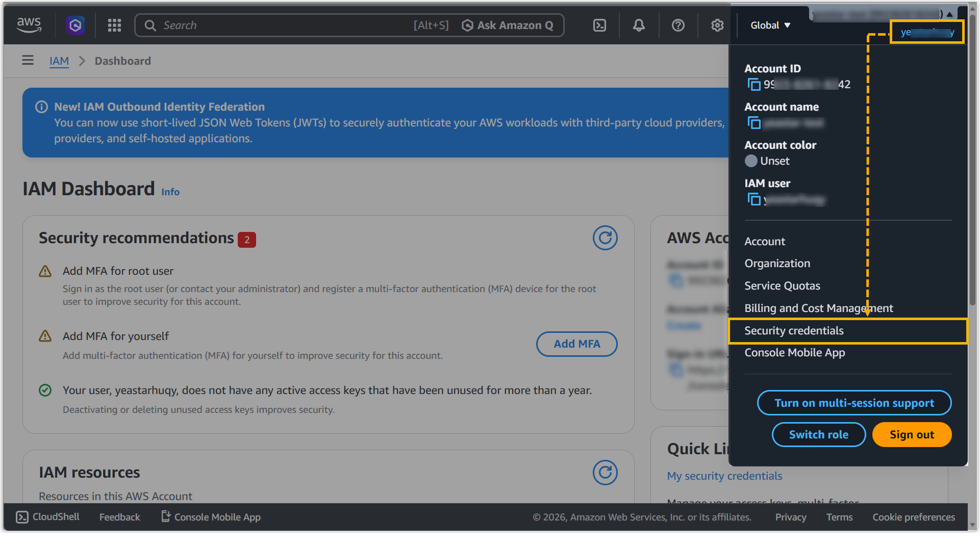This screenshot has height=549, width=980.
Task: Open Console Mobile App footer link
Action: (x=211, y=517)
